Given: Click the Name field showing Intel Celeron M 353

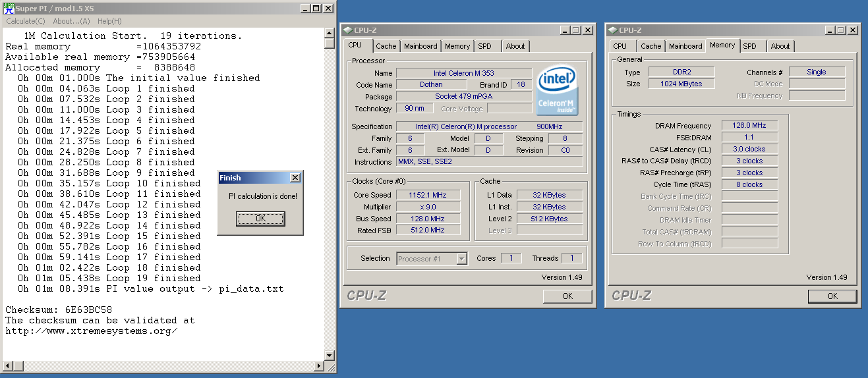Looking at the screenshot, I should [x=464, y=73].
